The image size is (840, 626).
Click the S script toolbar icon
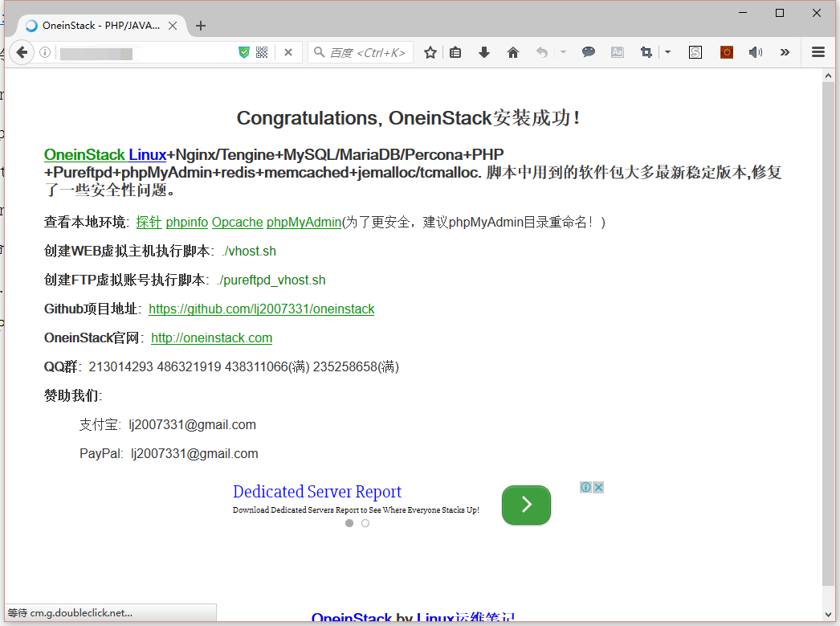[x=695, y=52]
